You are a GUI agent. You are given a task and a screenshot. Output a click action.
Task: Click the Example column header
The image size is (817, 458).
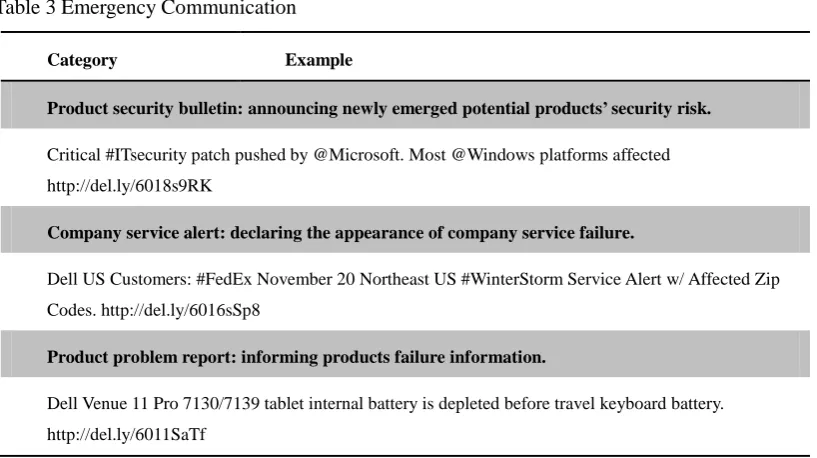pyautogui.click(x=318, y=60)
